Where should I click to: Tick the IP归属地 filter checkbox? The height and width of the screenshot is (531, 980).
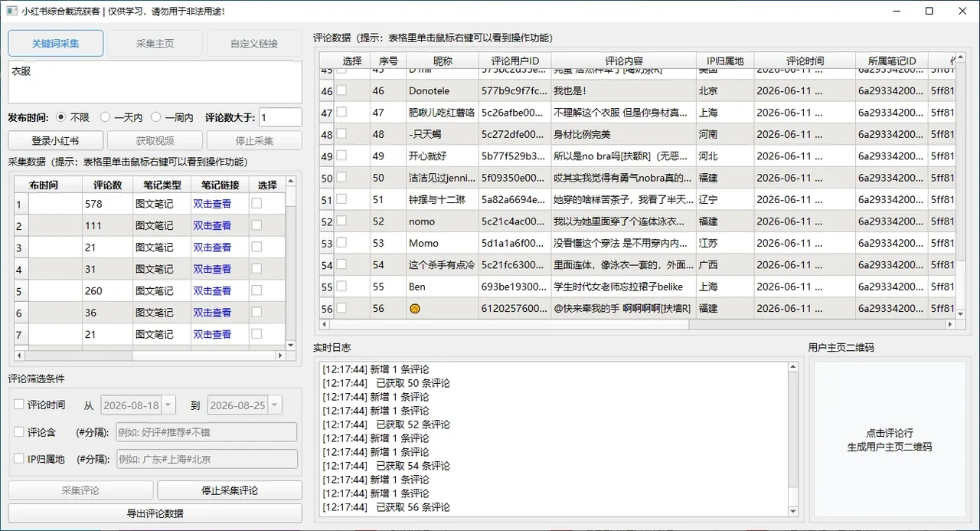pyautogui.click(x=19, y=459)
